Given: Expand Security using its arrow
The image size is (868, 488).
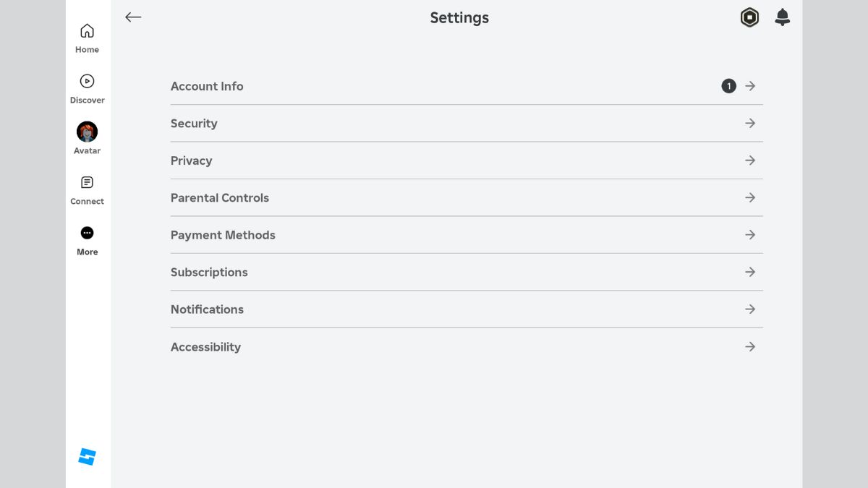Looking at the screenshot, I should [750, 124].
